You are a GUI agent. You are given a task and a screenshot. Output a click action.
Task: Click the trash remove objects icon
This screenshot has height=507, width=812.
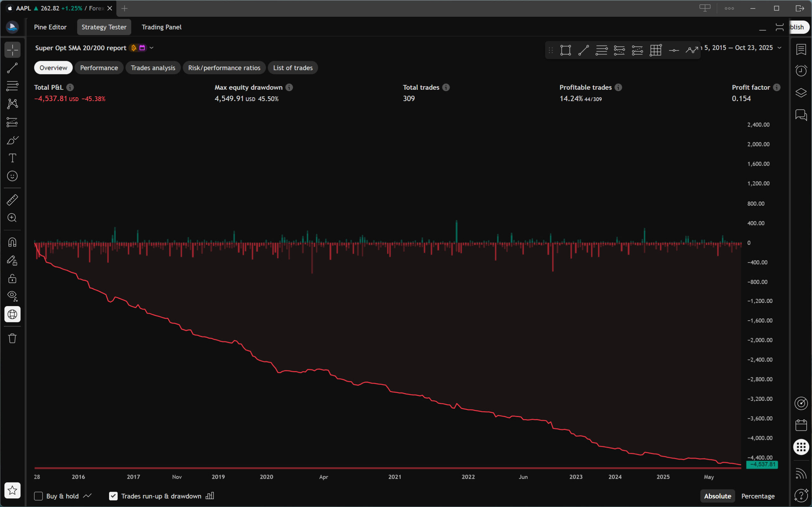pos(12,338)
